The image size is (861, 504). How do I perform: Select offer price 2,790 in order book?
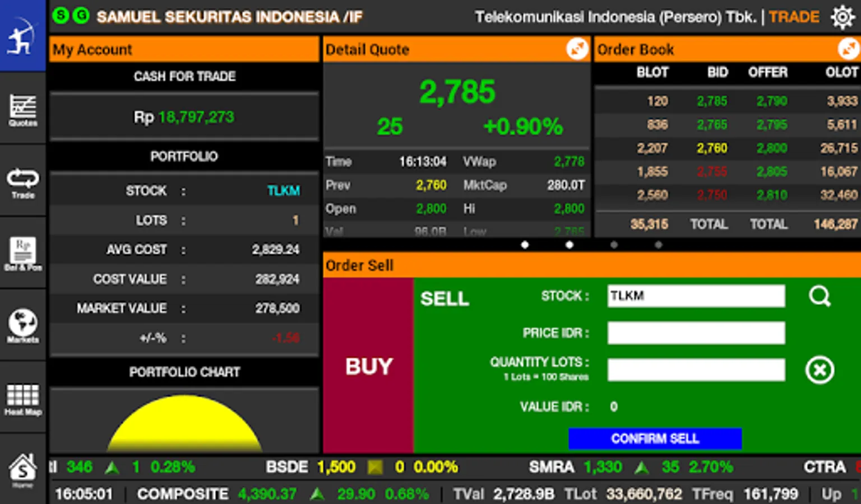point(772,101)
